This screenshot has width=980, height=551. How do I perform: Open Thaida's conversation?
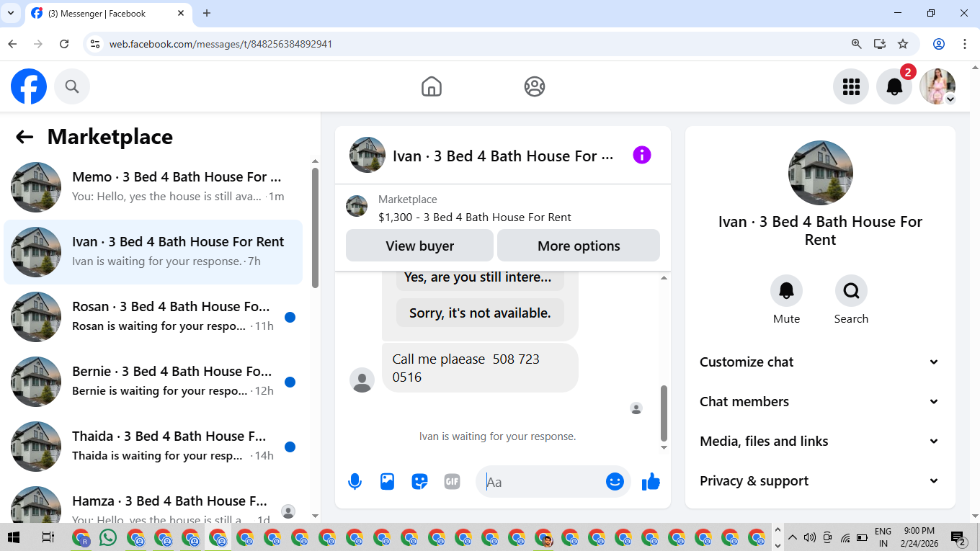coord(153,447)
